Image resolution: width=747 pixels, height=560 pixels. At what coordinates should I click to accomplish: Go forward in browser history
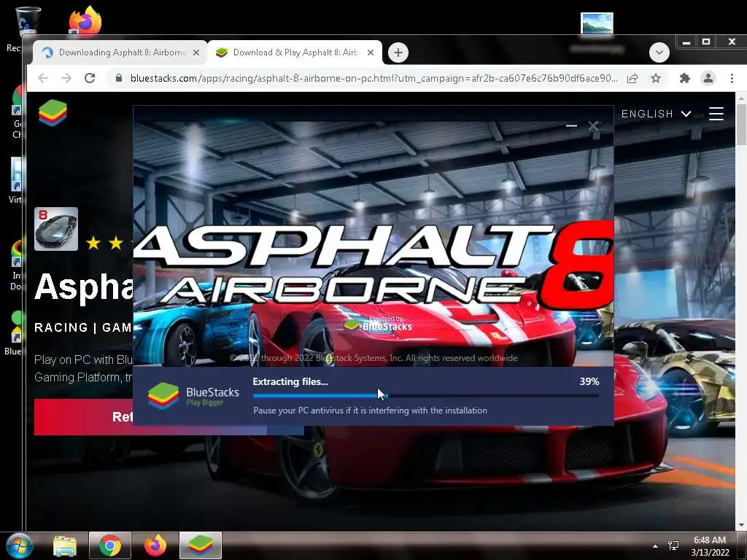66,78
